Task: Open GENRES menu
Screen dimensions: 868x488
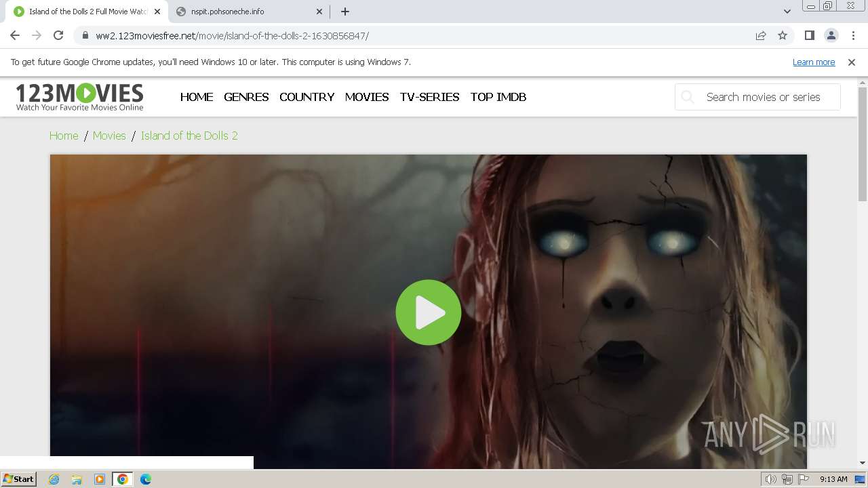Action: pos(246,97)
